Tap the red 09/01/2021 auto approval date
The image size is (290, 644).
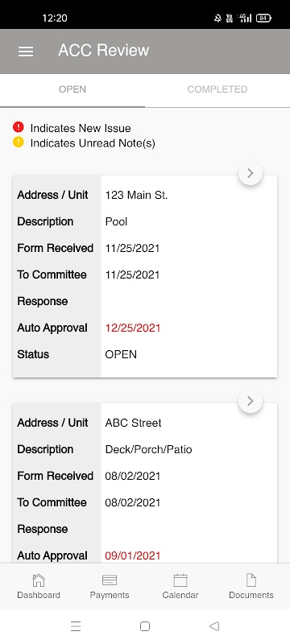tap(133, 555)
